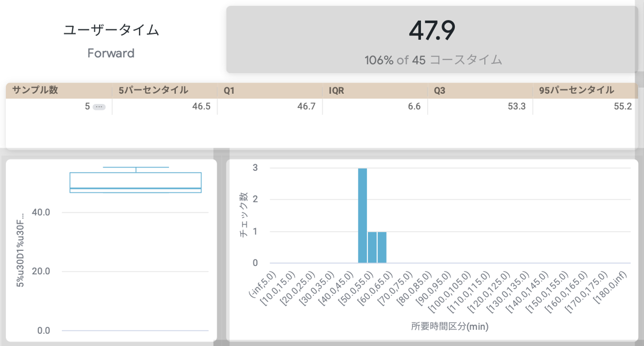Click the ユーザータイム title text

[x=111, y=30]
